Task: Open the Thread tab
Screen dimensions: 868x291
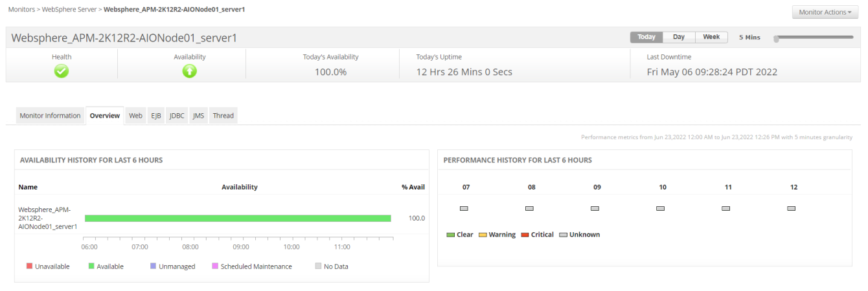Action: [x=223, y=116]
